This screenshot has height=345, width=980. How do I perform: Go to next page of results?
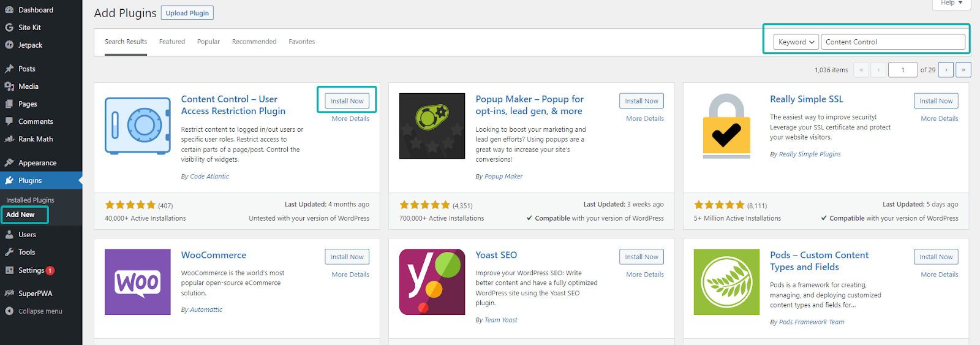pos(946,70)
